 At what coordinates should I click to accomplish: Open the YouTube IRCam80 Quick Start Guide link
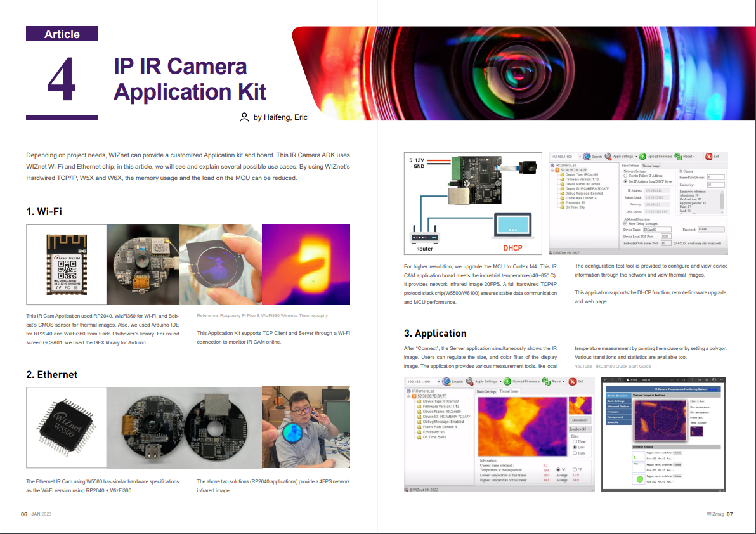(613, 367)
